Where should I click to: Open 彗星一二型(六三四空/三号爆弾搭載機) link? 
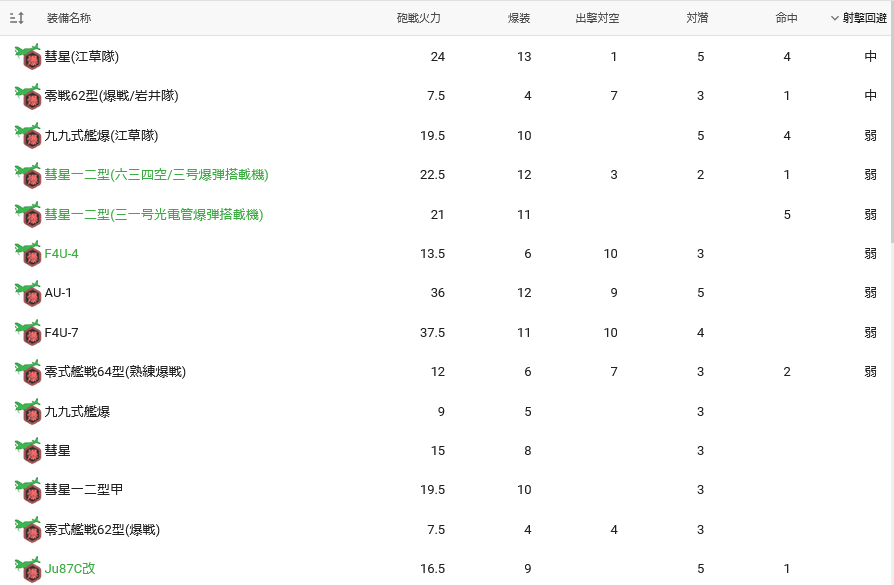tap(156, 175)
